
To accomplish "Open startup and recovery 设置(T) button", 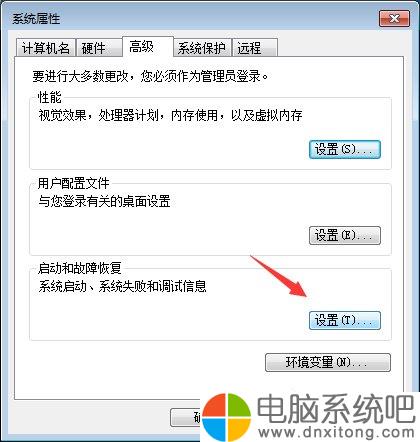I will (x=345, y=320).
